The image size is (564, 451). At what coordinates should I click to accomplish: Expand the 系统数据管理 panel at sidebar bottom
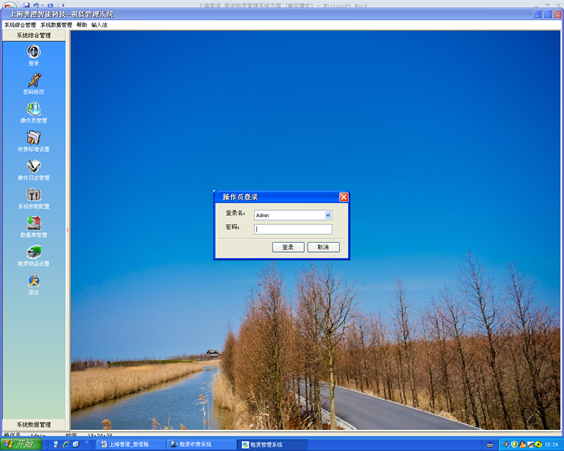34,424
